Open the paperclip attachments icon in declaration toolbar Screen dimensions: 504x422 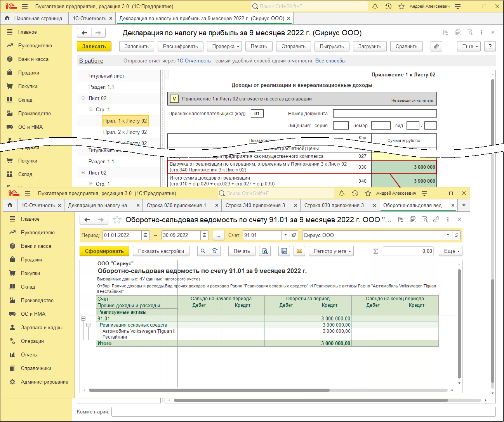coord(436,46)
